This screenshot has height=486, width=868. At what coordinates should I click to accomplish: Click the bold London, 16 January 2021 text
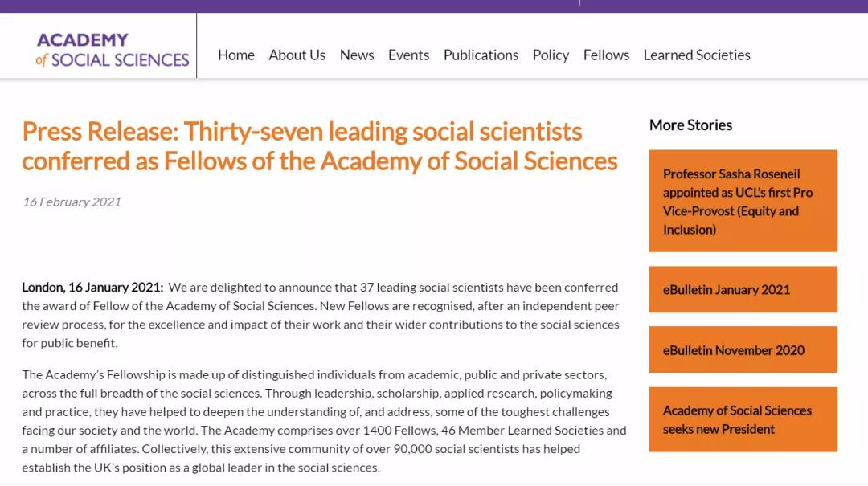click(x=92, y=287)
